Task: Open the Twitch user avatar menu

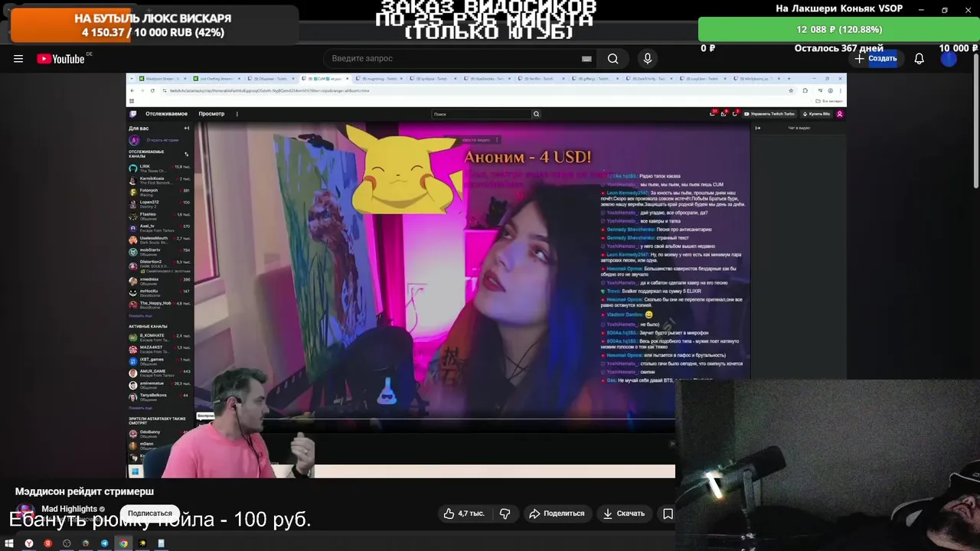Action: [x=840, y=114]
